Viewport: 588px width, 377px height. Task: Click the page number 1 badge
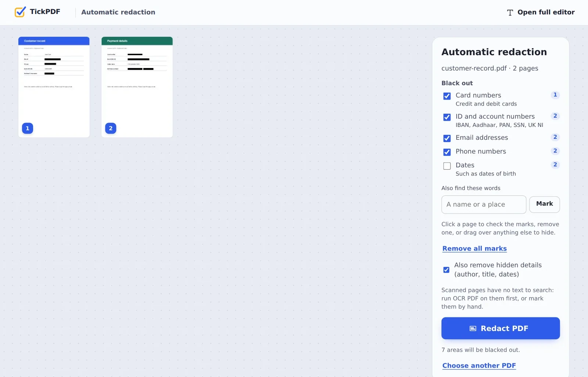pyautogui.click(x=28, y=128)
